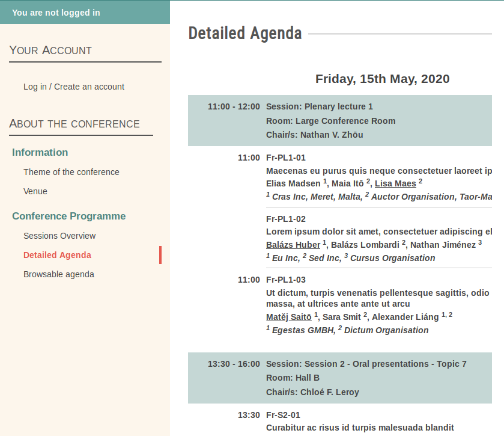Image resolution: width=504 pixels, height=436 pixels.
Task: Click the Information section heading
Action: pyautogui.click(x=40, y=152)
